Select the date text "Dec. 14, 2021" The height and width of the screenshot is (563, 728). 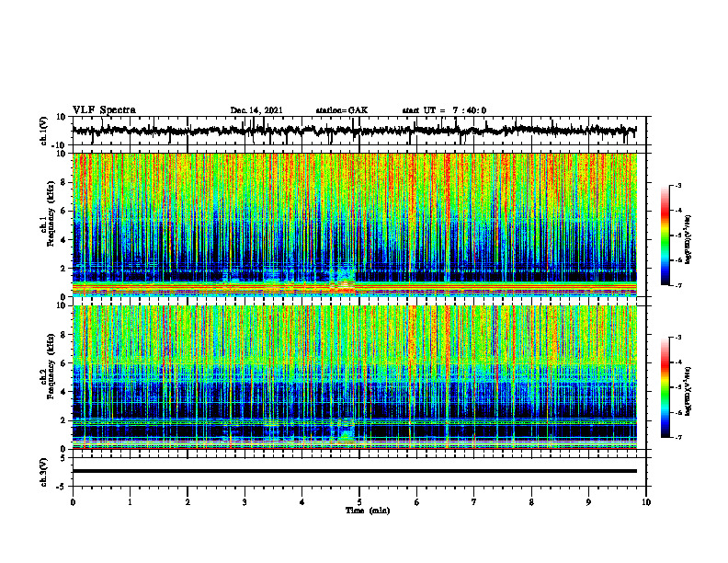coord(256,110)
